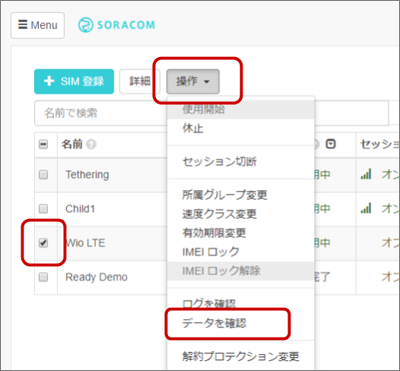
Task: Click the SORACOM logo icon
Action: 85,25
